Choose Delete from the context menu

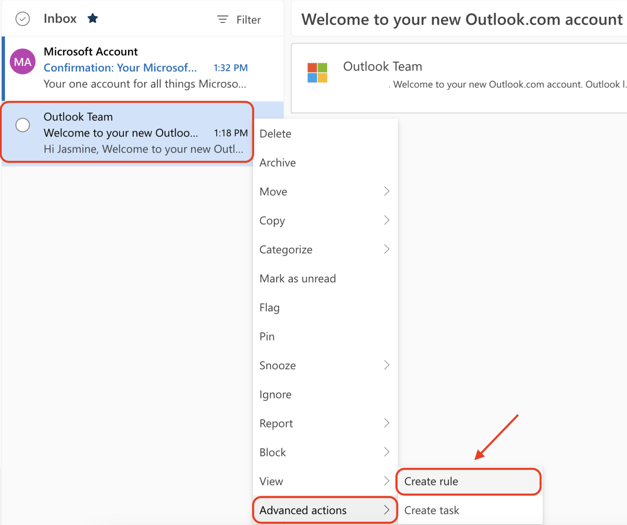(276, 133)
